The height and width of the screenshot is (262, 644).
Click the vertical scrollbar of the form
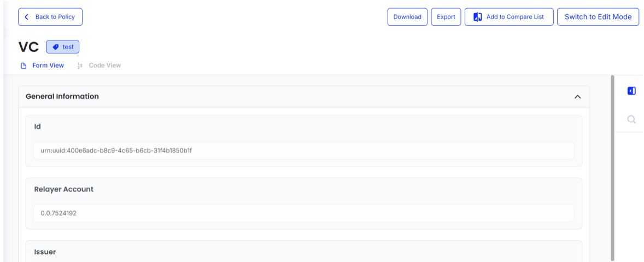(x=612, y=164)
